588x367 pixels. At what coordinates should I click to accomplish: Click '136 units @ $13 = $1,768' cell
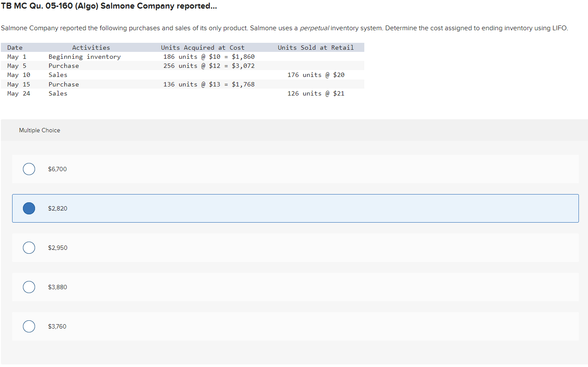(x=209, y=84)
